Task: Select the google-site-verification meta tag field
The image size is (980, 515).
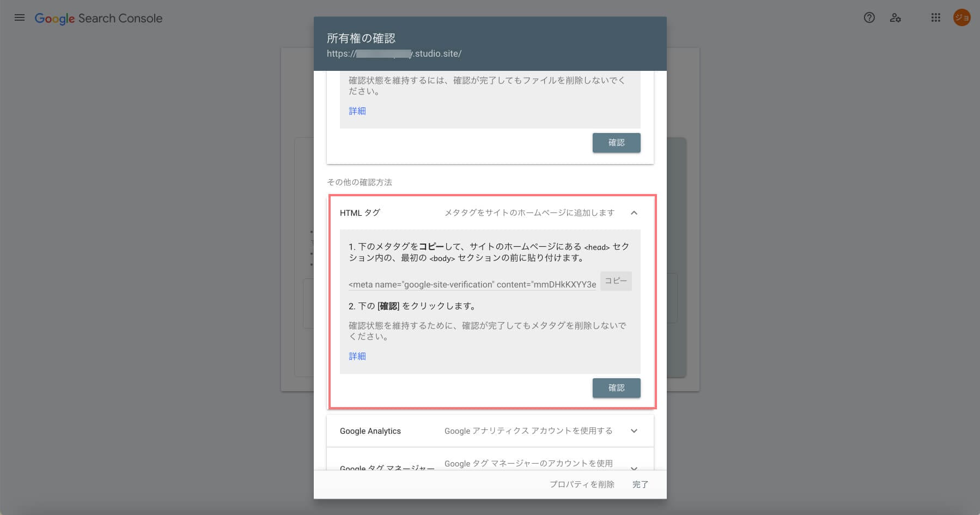Action: (x=472, y=284)
